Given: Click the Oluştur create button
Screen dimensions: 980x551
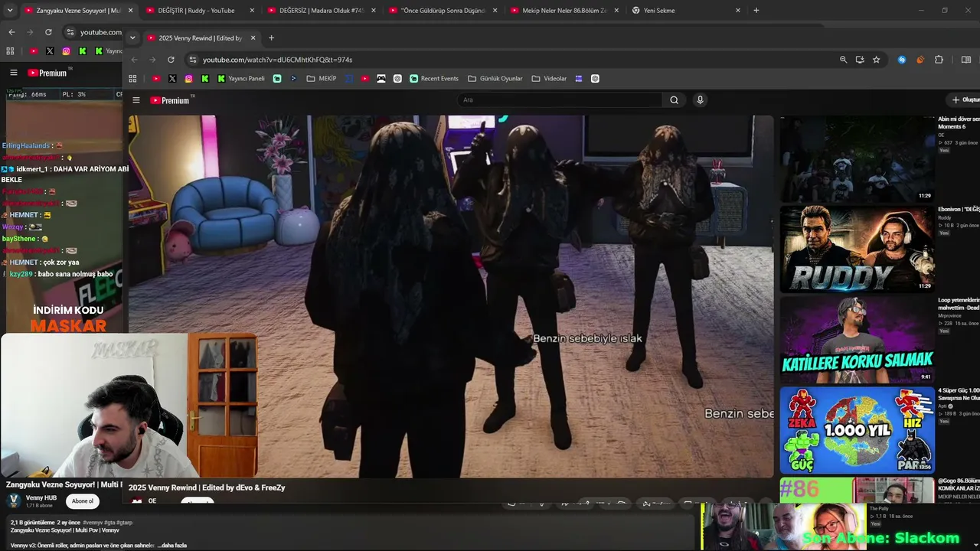Looking at the screenshot, I should pos(965,100).
